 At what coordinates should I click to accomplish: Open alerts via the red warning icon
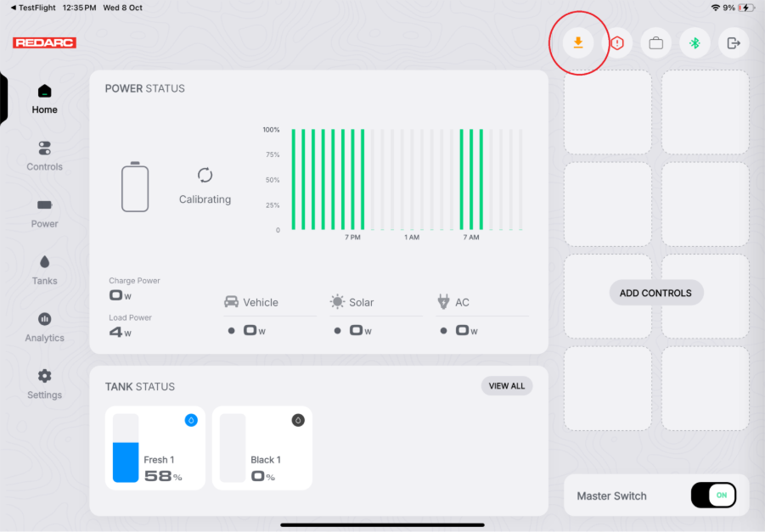point(617,42)
